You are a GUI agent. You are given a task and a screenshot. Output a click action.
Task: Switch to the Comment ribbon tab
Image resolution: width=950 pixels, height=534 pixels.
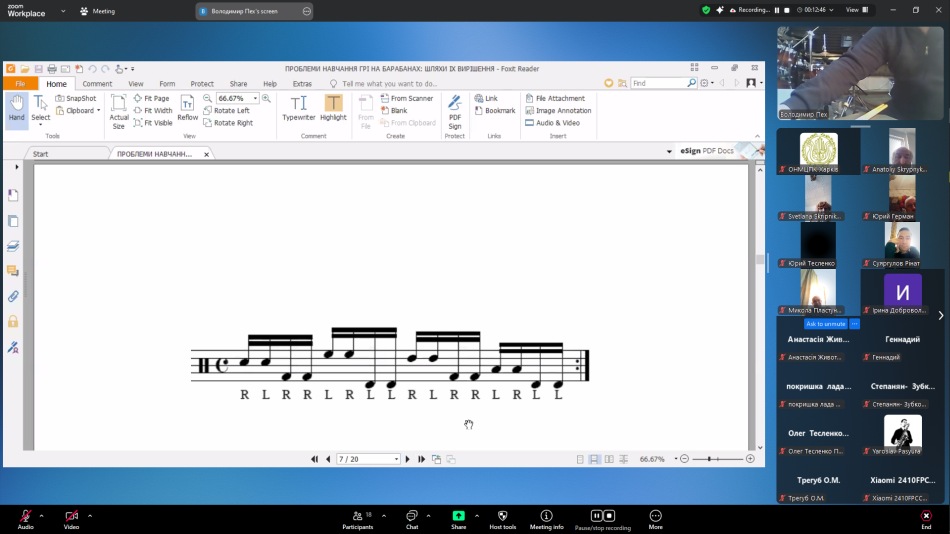[97, 84]
